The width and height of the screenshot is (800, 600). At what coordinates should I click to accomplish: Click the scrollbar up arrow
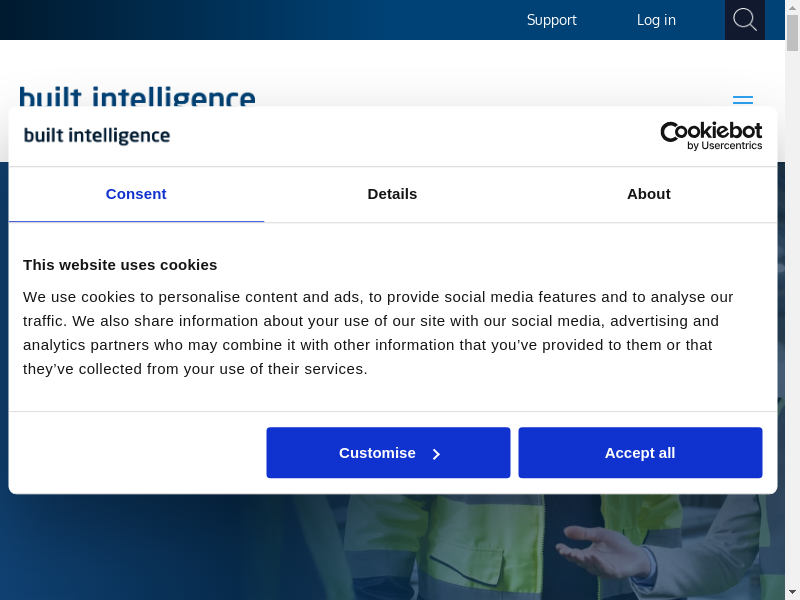792,7
